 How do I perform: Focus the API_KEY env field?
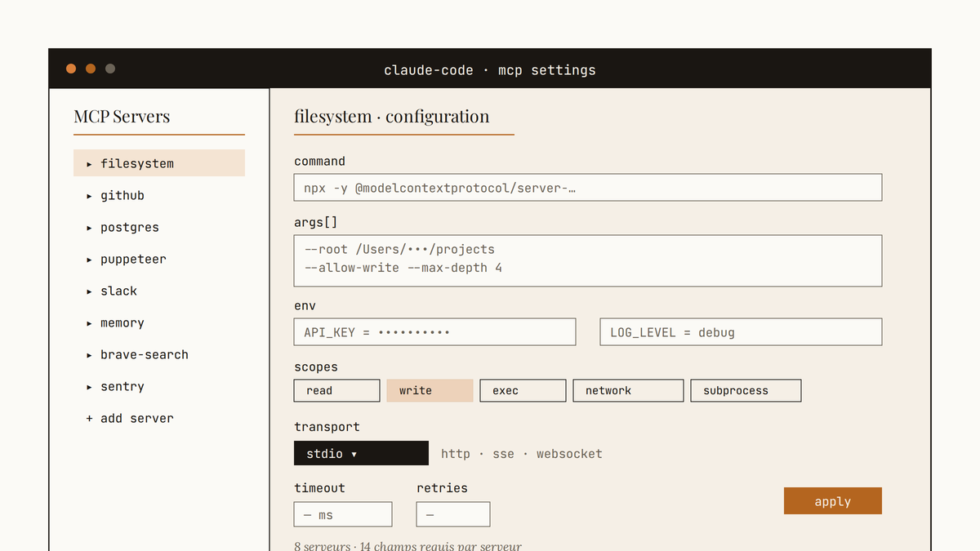pos(434,332)
